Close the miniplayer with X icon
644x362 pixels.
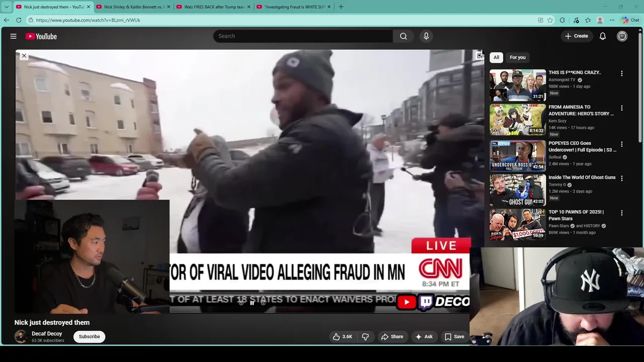point(24,56)
